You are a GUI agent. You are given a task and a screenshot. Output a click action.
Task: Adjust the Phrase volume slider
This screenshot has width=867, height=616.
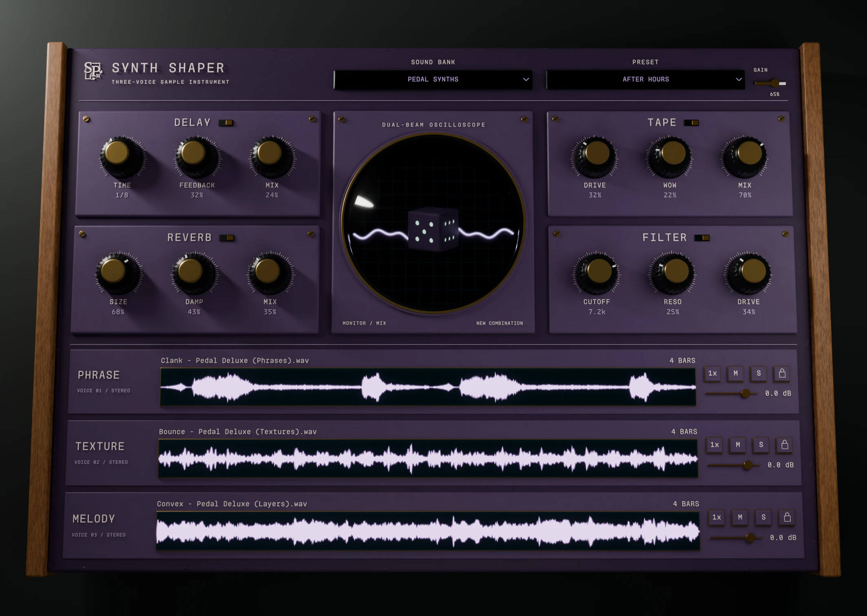731,394
